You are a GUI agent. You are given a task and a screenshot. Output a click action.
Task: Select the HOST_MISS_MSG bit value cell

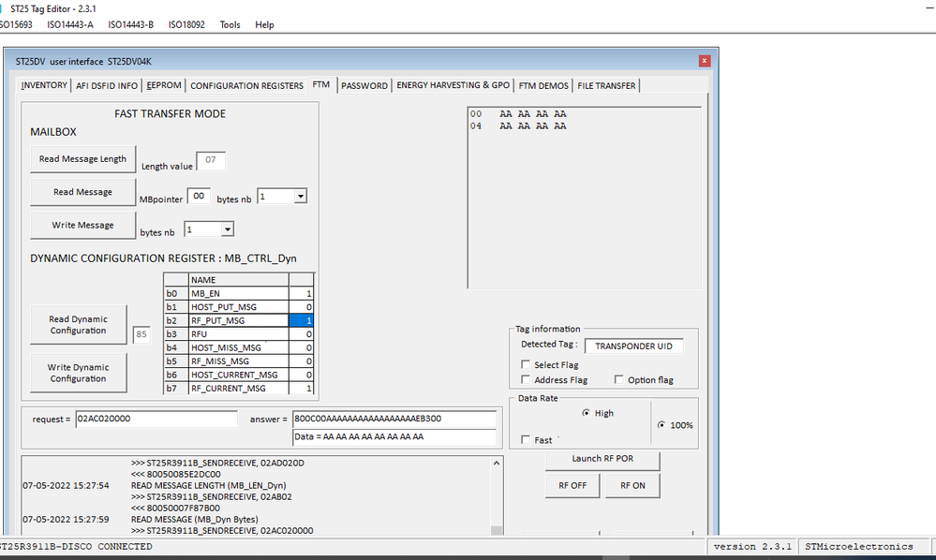coord(301,347)
